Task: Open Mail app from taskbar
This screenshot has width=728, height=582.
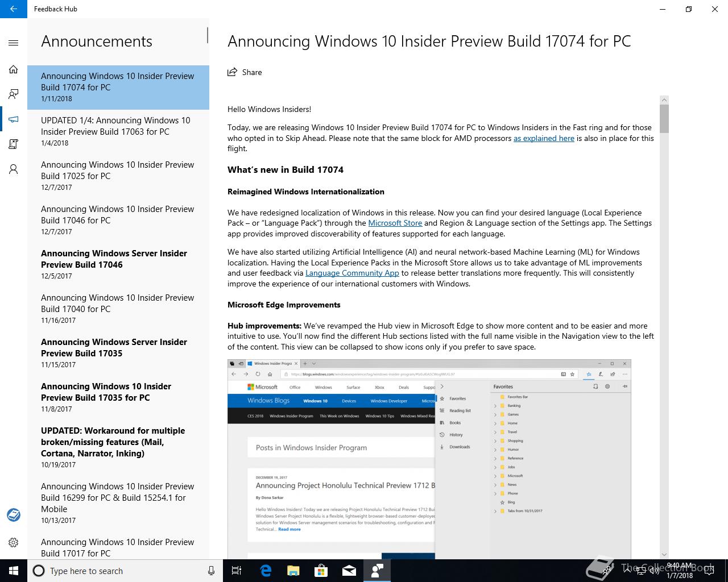Action: (x=349, y=571)
